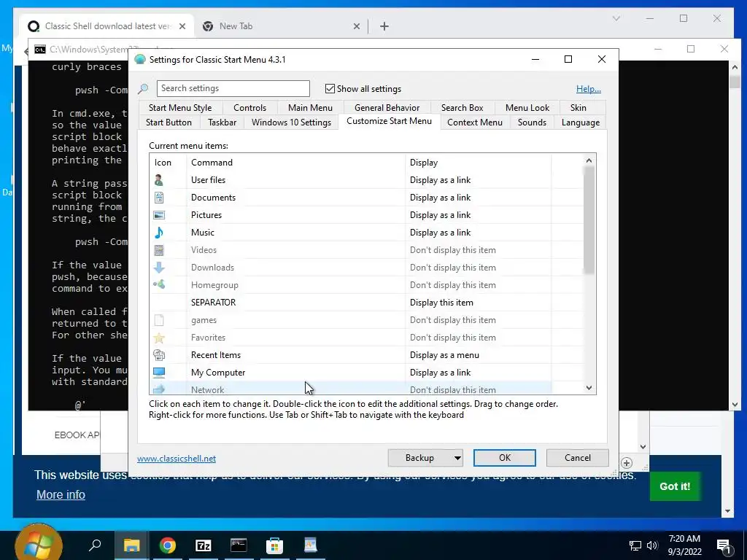Select the Music command cell
Screen dimensions: 747x560
[295, 233]
